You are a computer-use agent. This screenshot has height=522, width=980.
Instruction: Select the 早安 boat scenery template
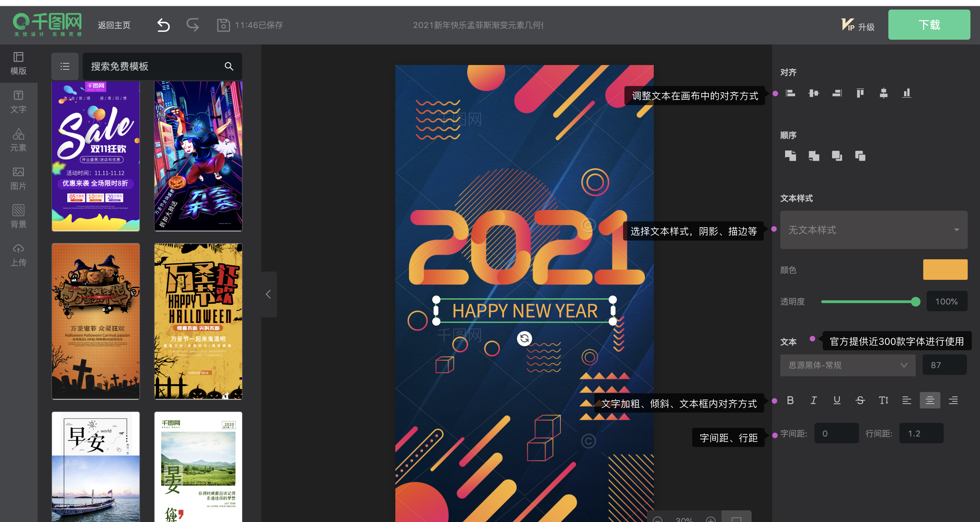tap(95, 467)
